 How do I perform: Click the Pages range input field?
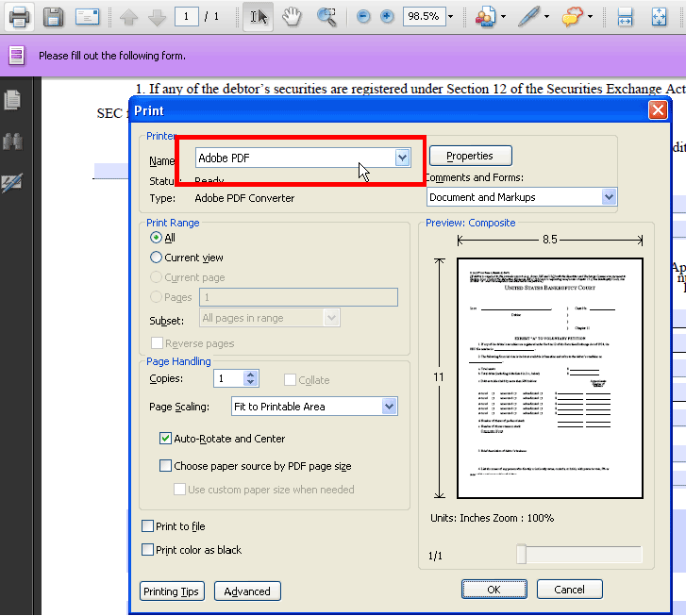click(298, 297)
